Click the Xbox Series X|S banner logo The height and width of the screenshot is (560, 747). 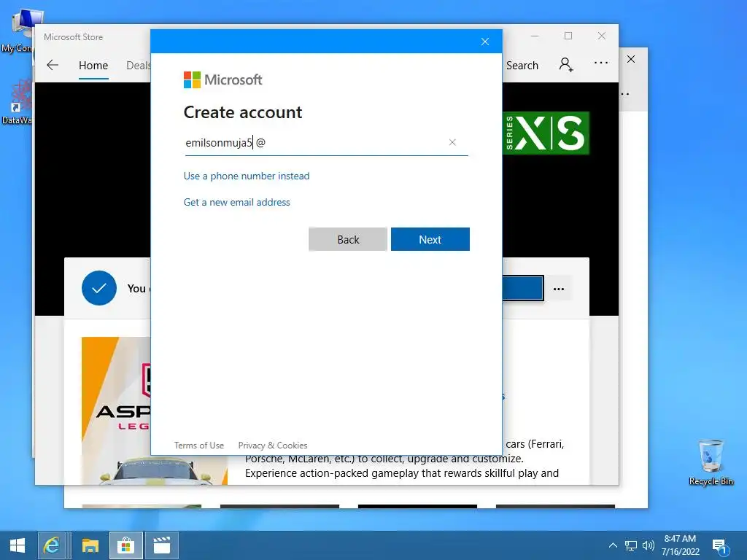[546, 133]
